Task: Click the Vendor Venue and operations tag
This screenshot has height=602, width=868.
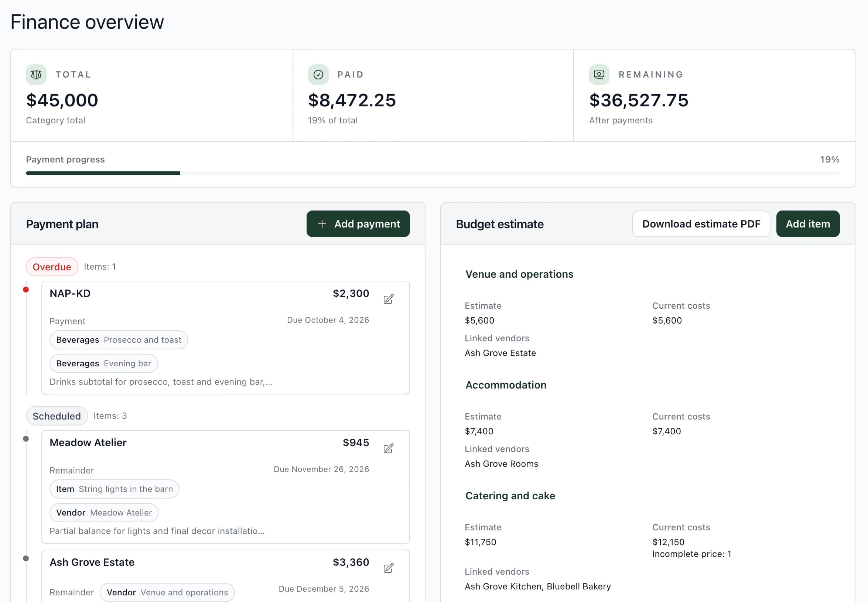Action: 167,592
